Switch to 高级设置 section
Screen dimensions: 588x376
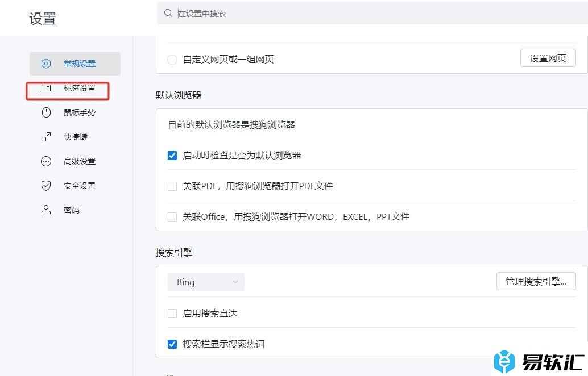pos(75,161)
